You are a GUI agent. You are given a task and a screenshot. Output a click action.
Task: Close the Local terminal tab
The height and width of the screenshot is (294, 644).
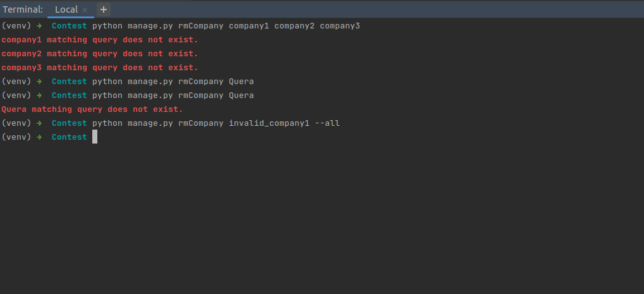(85, 10)
